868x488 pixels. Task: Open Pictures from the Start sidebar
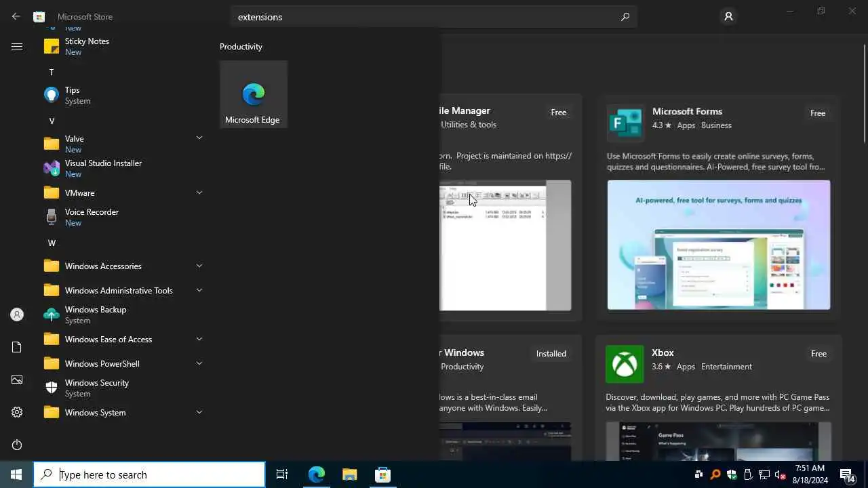17,380
